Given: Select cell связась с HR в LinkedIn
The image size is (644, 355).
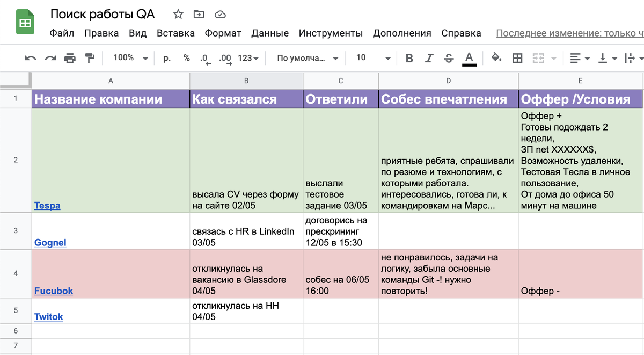Looking at the screenshot, I should pos(246,231).
